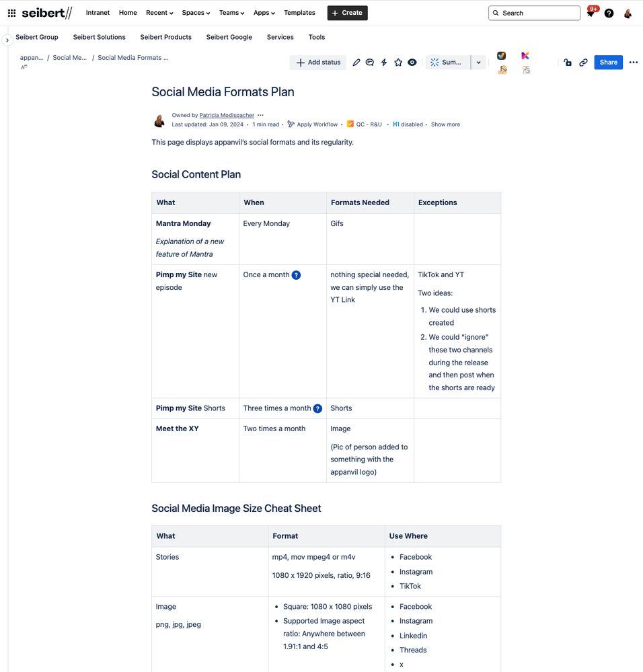The width and height of the screenshot is (643, 672).
Task: Click the Meet the XY cell
Action: pos(195,451)
